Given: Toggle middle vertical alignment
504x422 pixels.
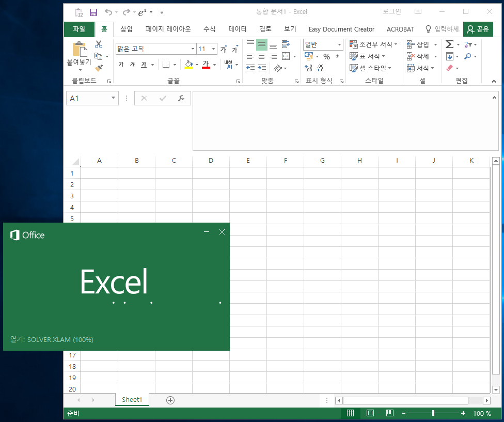Looking at the screenshot, I should (262, 44).
